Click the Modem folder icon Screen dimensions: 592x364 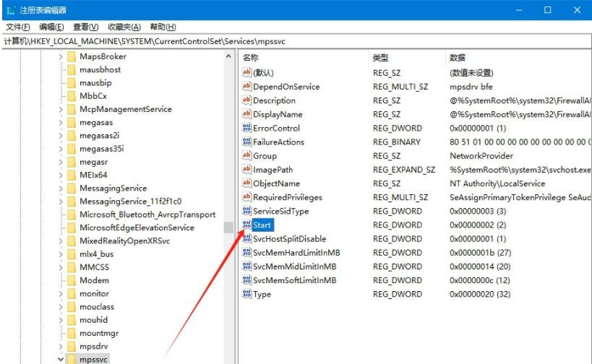(72, 280)
